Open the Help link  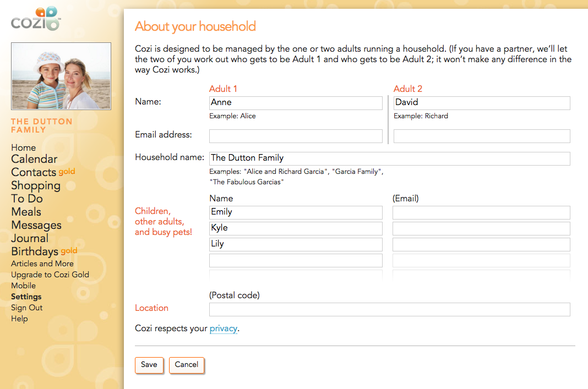(x=19, y=319)
